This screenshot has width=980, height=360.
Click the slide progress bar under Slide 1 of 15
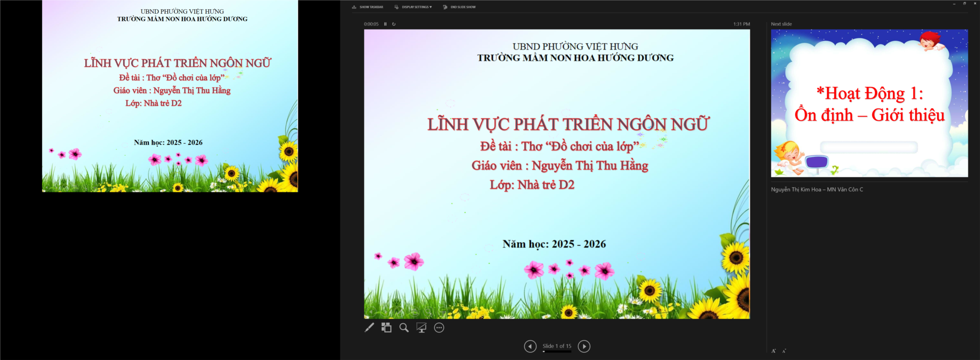(x=557, y=352)
